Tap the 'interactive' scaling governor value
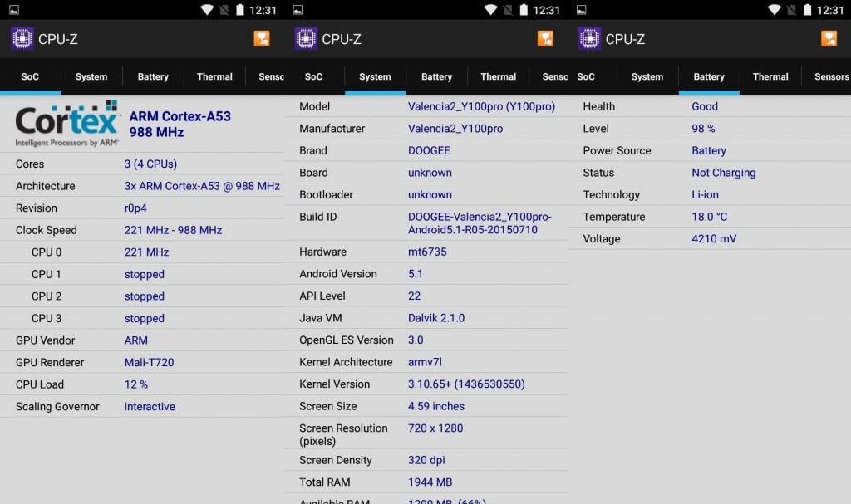The width and height of the screenshot is (851, 504). [150, 406]
